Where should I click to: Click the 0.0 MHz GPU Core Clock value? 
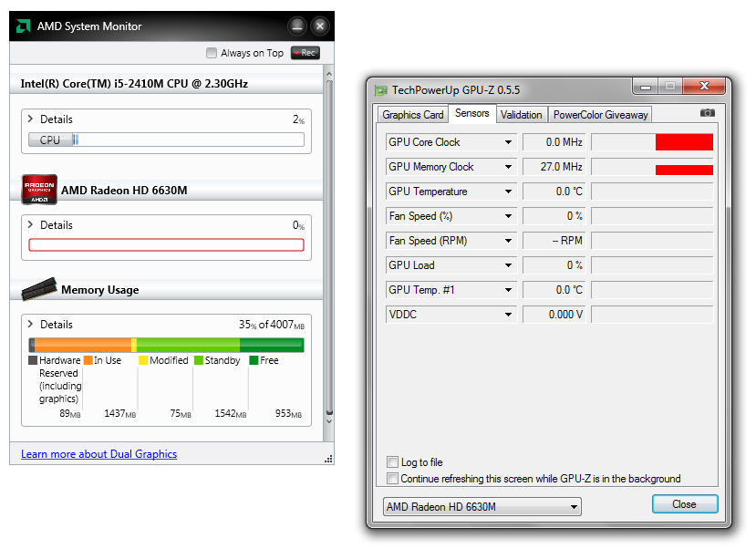tap(554, 142)
